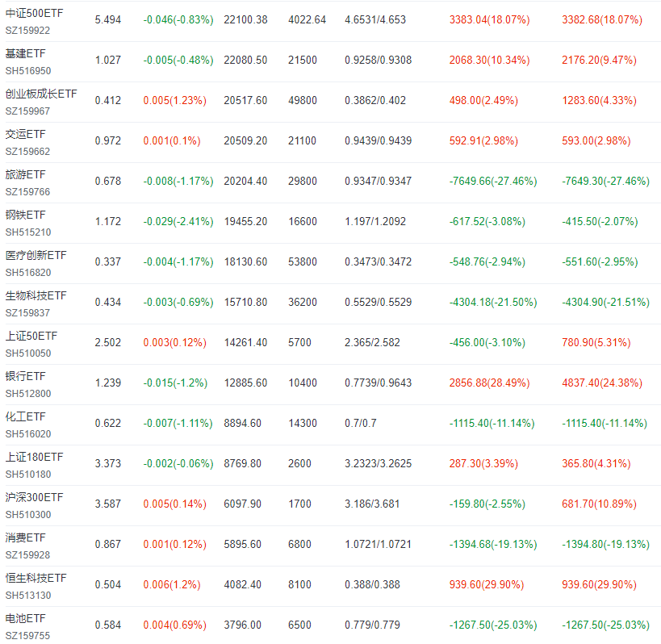Click cost value 4.6531/4.653
Image resolution: width=661 pixels, height=644 pixels.
[375, 20]
